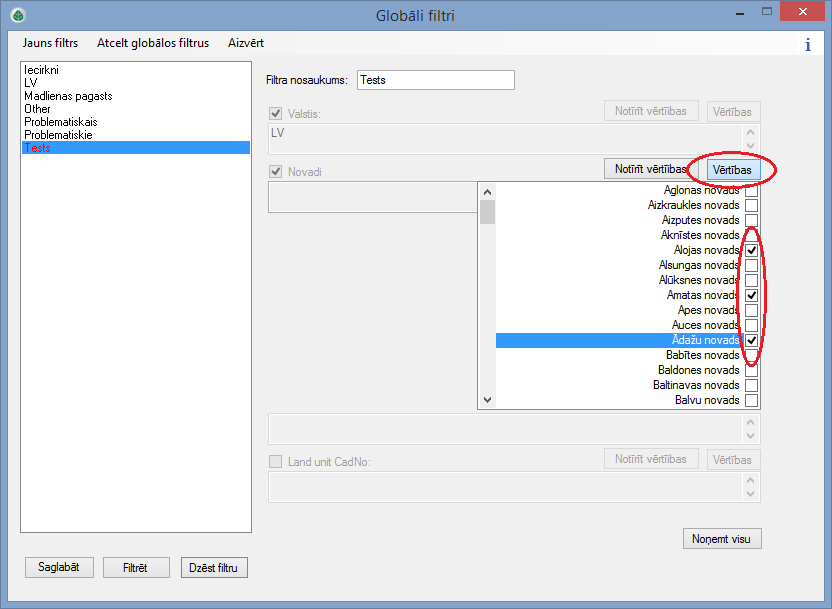Uncheck the Amatas novads checkbox
The image size is (832, 609).
pos(751,295)
